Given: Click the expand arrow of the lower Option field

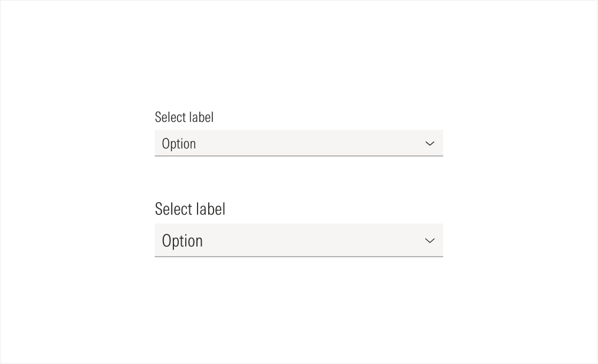Looking at the screenshot, I should [x=430, y=240].
